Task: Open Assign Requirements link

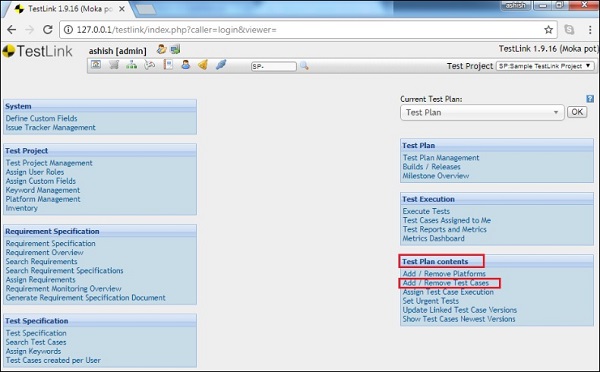Action: point(41,280)
